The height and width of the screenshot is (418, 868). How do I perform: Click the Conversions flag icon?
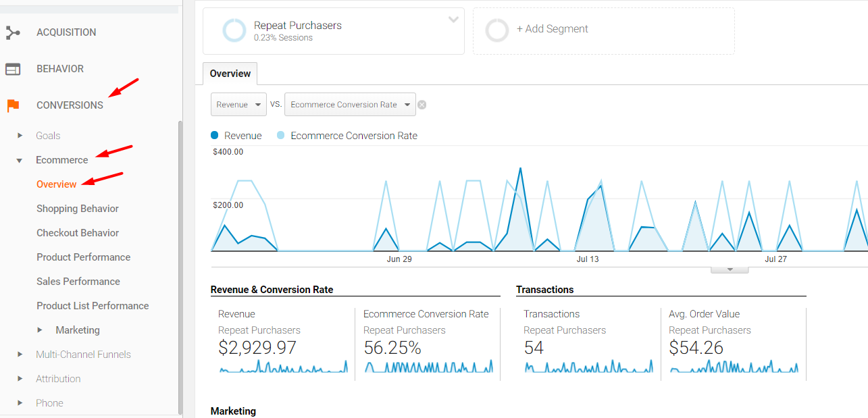tap(13, 105)
